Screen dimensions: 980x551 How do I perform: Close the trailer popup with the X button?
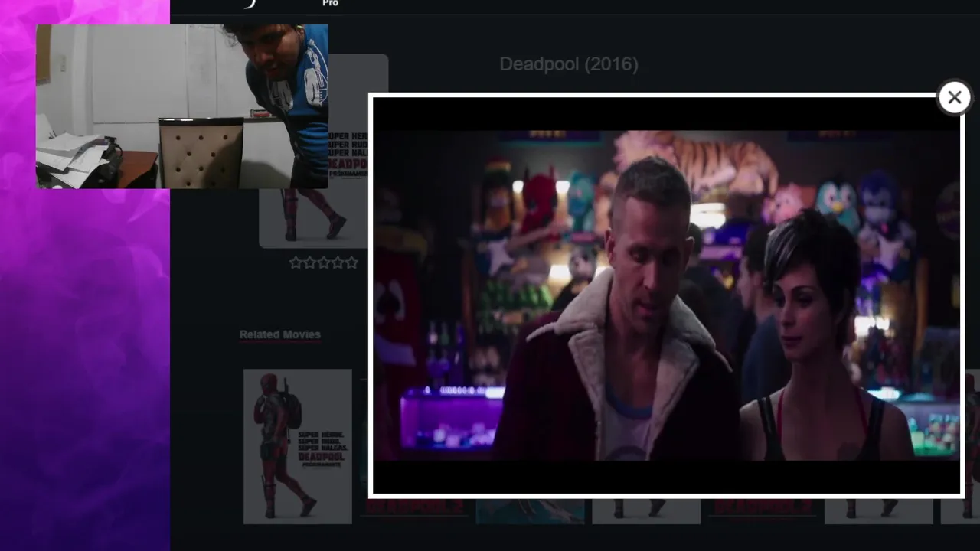(954, 98)
